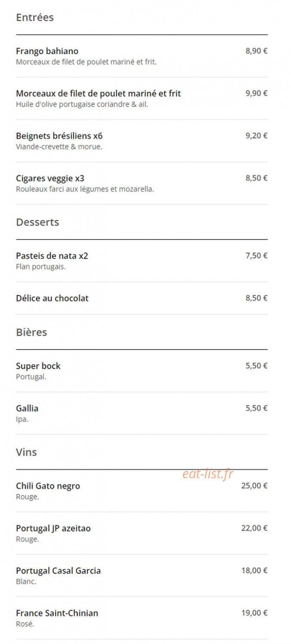The height and width of the screenshot is (644, 291).
Task: Select the Portugal Casal Garcia white wine
Action: pos(58,571)
